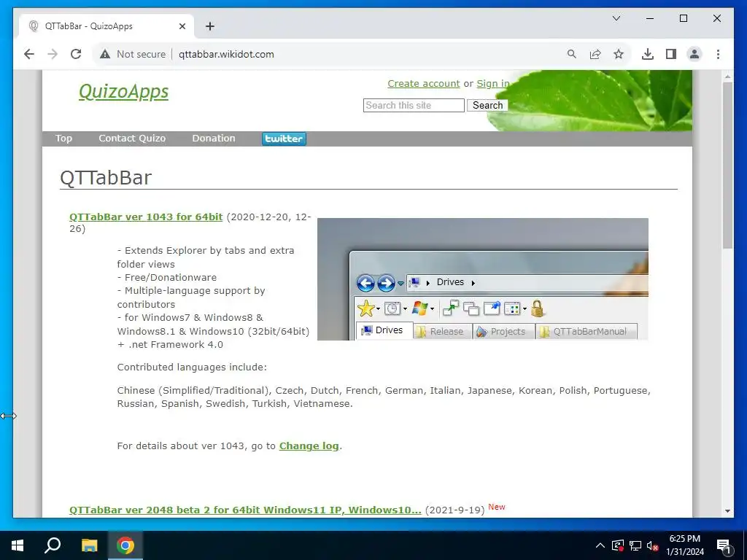747x560 pixels.
Task: Open Chrome three-dot menu
Action: (718, 54)
